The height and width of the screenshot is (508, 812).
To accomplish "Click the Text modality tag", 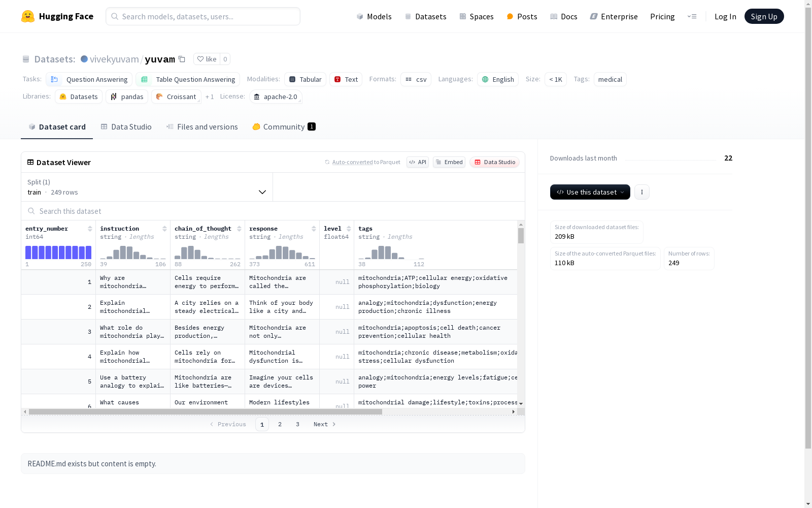I will coord(346,79).
